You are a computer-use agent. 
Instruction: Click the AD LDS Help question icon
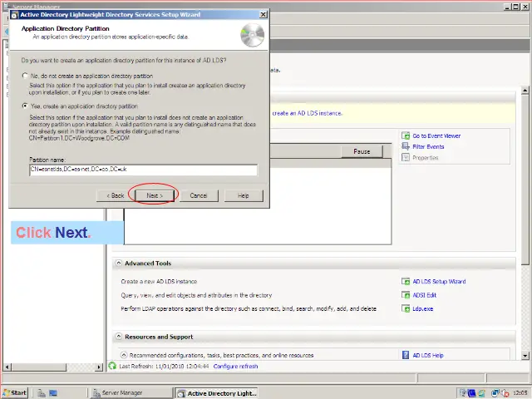(406, 355)
